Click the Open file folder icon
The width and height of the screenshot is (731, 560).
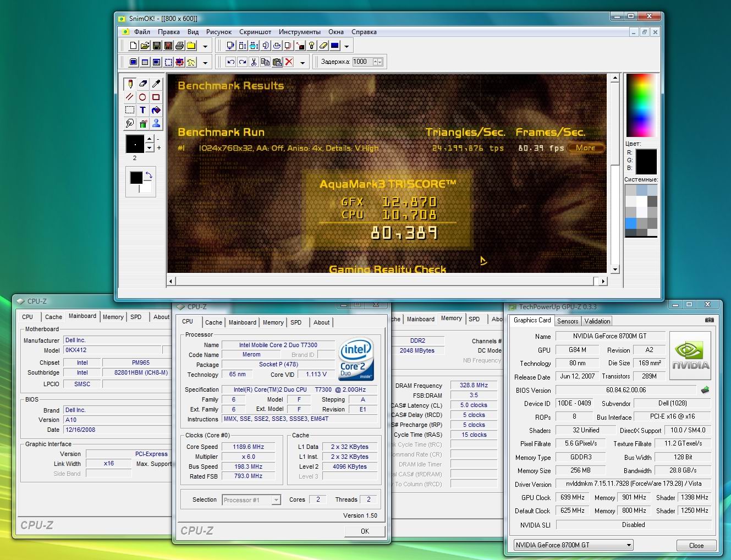click(x=145, y=46)
